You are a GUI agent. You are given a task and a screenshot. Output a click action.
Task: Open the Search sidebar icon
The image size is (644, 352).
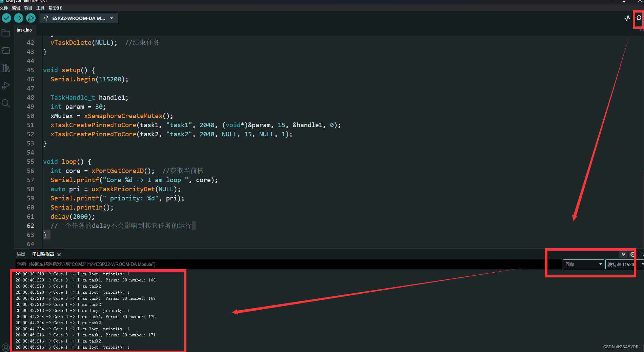pyautogui.click(x=6, y=103)
